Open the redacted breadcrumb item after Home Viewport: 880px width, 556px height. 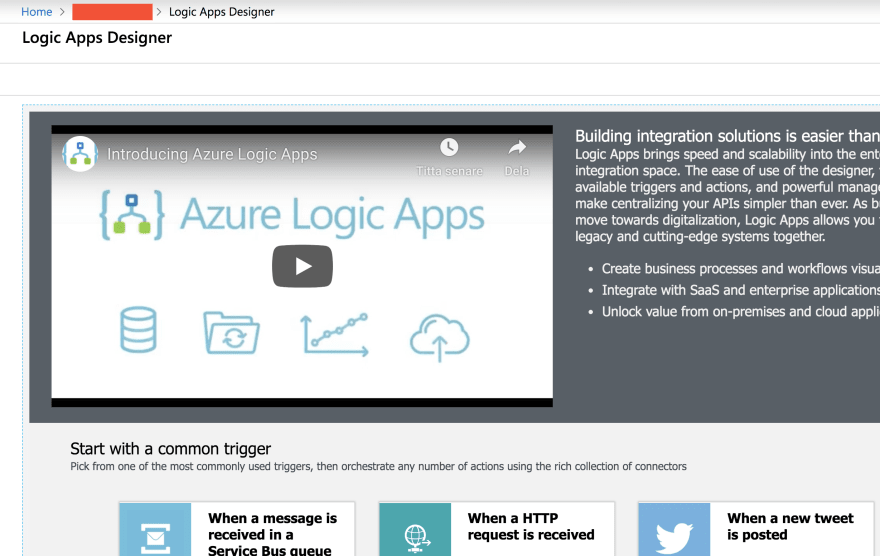click(112, 12)
